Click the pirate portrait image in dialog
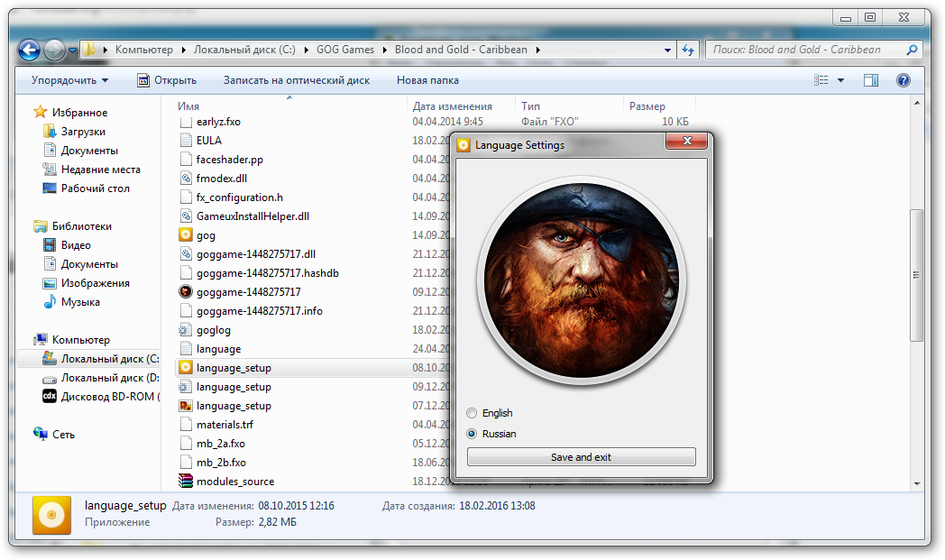This screenshot has width=945, height=560. [x=582, y=280]
